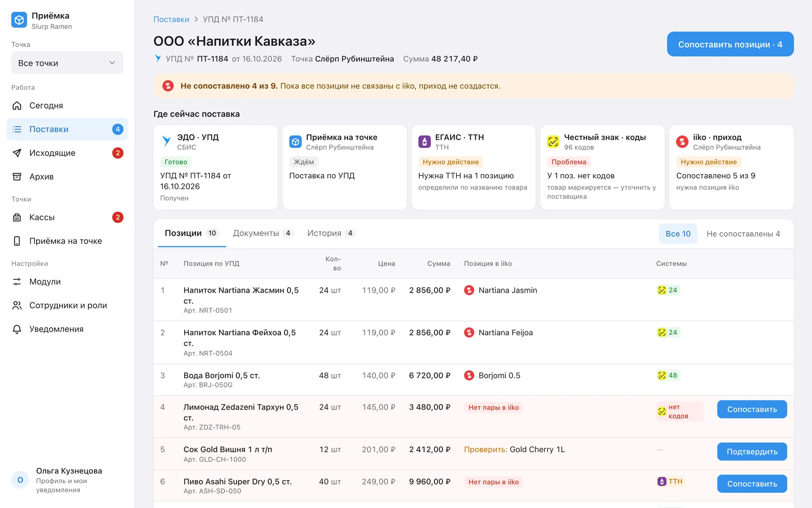This screenshot has width=812, height=508.
Task: Click the yellow Честный знак icon in коды card
Action: (x=553, y=142)
